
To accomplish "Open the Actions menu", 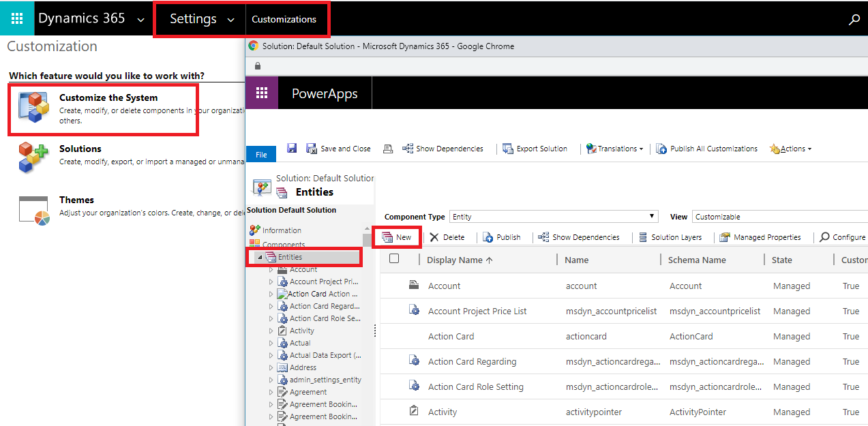I will coord(791,149).
